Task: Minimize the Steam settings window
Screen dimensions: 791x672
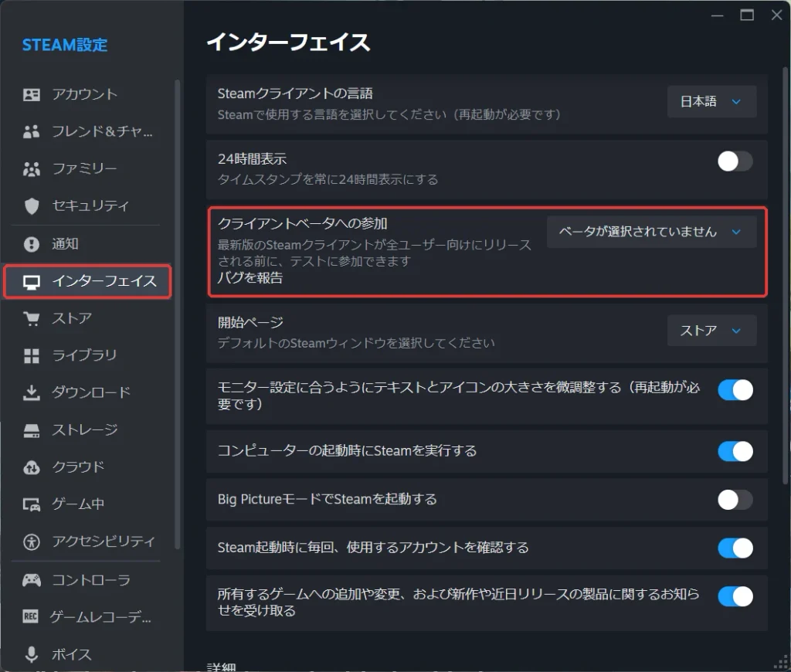Action: point(718,15)
